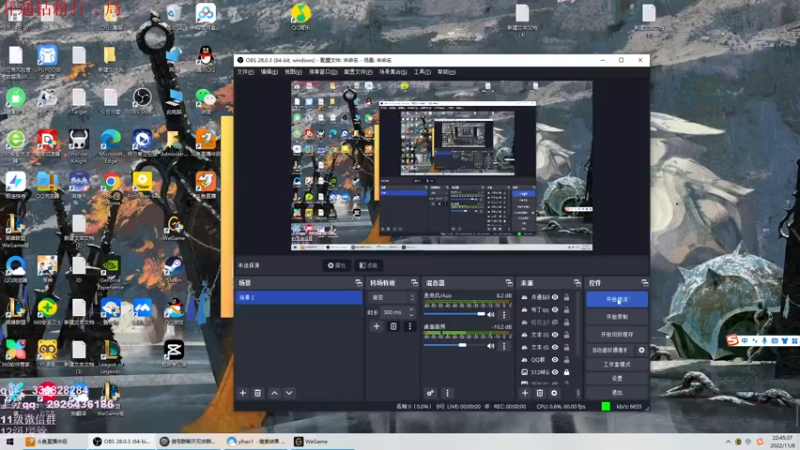This screenshot has height=450, width=800.
Task: Enable 工作室模式 studio mode
Action: 617,364
